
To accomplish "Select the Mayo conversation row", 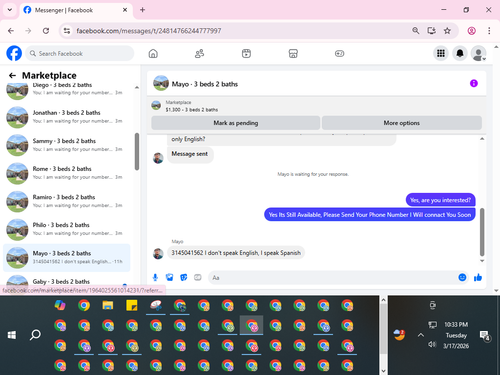I will pos(67,258).
